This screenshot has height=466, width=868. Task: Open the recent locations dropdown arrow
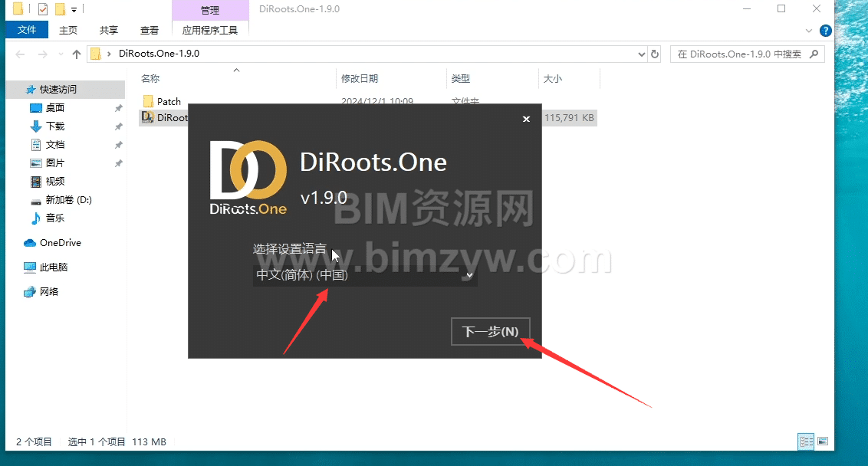coord(61,54)
